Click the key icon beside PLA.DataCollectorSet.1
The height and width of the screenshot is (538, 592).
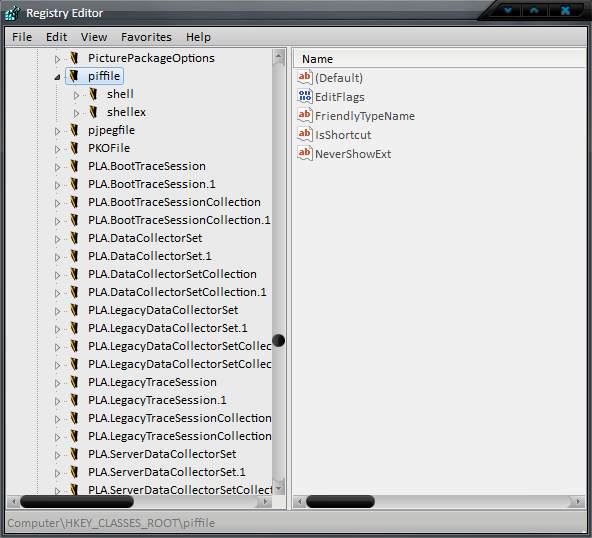pyautogui.click(x=74, y=256)
